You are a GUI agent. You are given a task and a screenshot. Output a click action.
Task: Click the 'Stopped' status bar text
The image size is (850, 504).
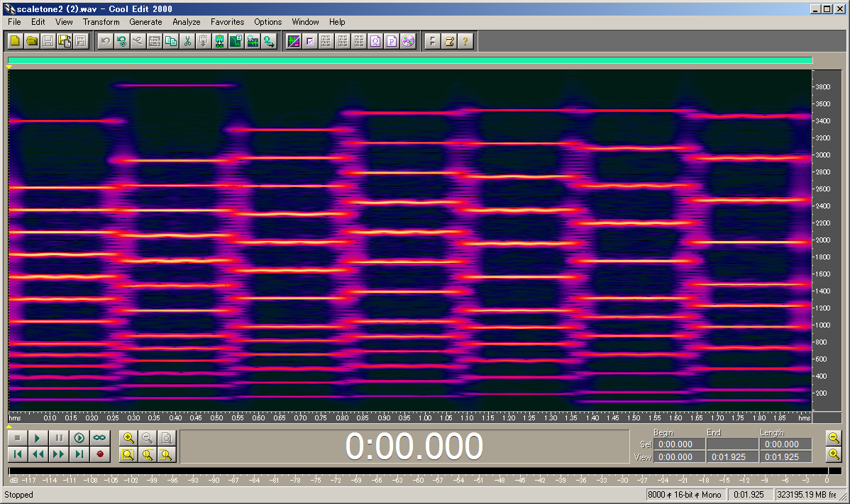tap(19, 495)
